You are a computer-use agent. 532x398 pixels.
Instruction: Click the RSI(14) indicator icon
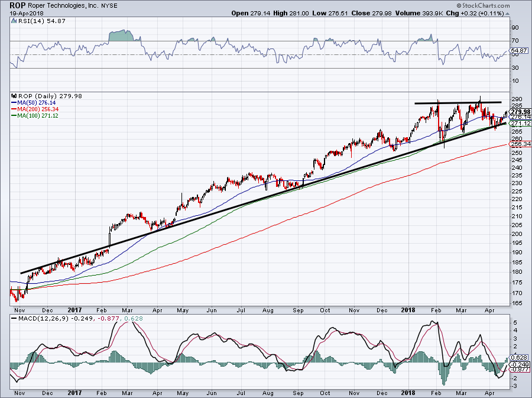click(x=14, y=21)
